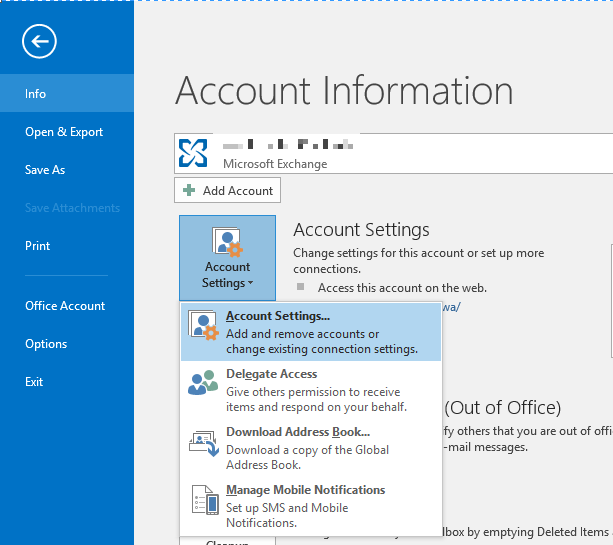Click the back arrow circle icon
613x545 pixels.
point(39,41)
